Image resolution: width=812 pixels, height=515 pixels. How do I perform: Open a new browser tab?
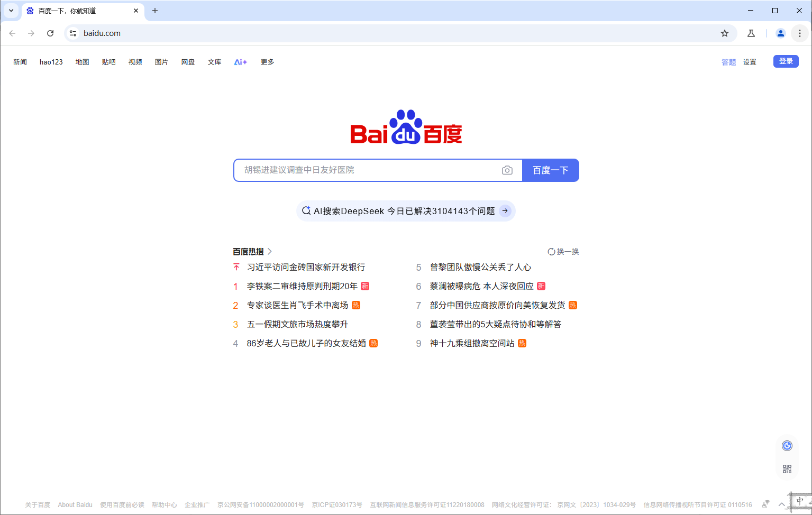(x=155, y=11)
